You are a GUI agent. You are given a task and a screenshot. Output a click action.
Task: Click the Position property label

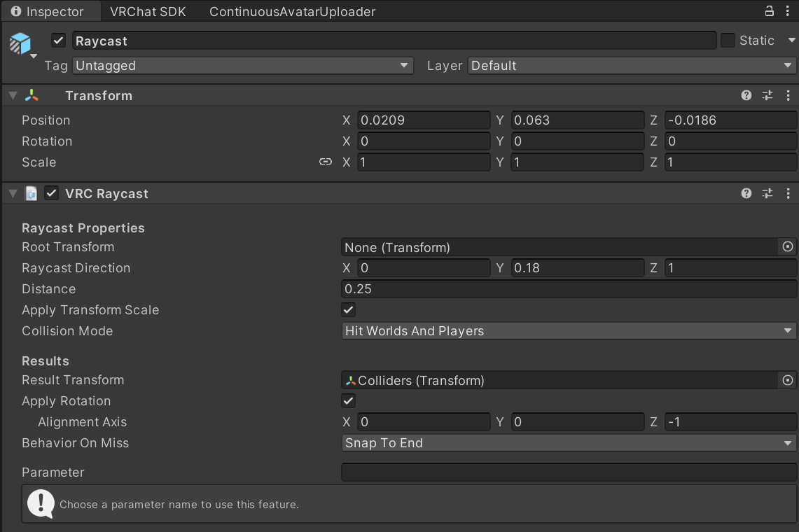click(x=46, y=120)
